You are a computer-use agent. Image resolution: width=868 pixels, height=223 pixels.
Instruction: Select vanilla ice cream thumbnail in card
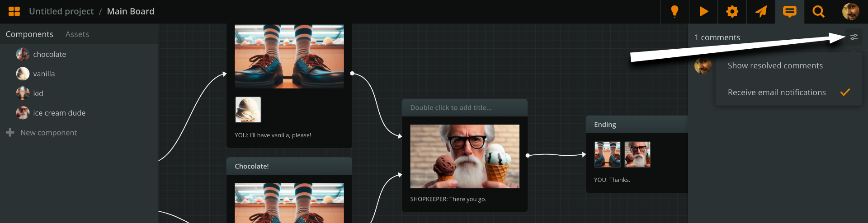click(x=248, y=110)
